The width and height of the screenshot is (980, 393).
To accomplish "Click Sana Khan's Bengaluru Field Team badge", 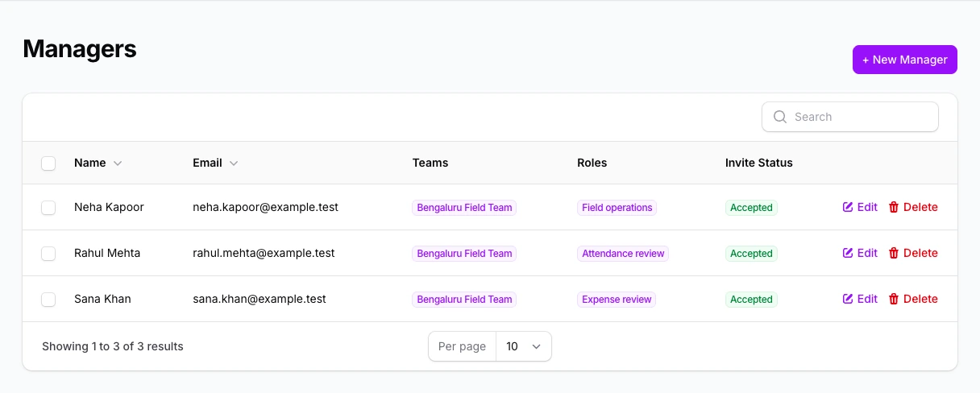I will pyautogui.click(x=464, y=300).
